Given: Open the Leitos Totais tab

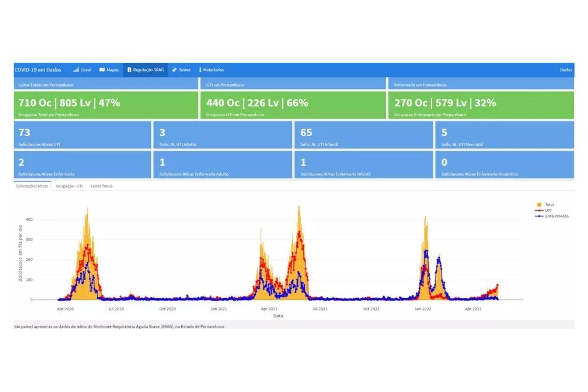Looking at the screenshot, I should pos(101,186).
